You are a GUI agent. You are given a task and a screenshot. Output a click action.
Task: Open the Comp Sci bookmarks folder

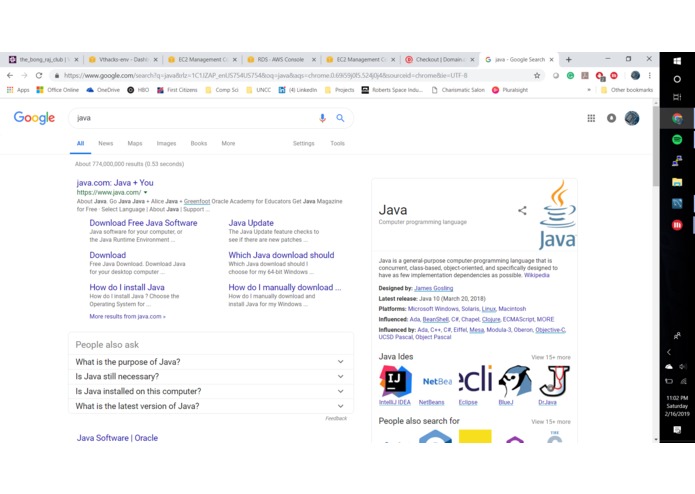pos(222,90)
